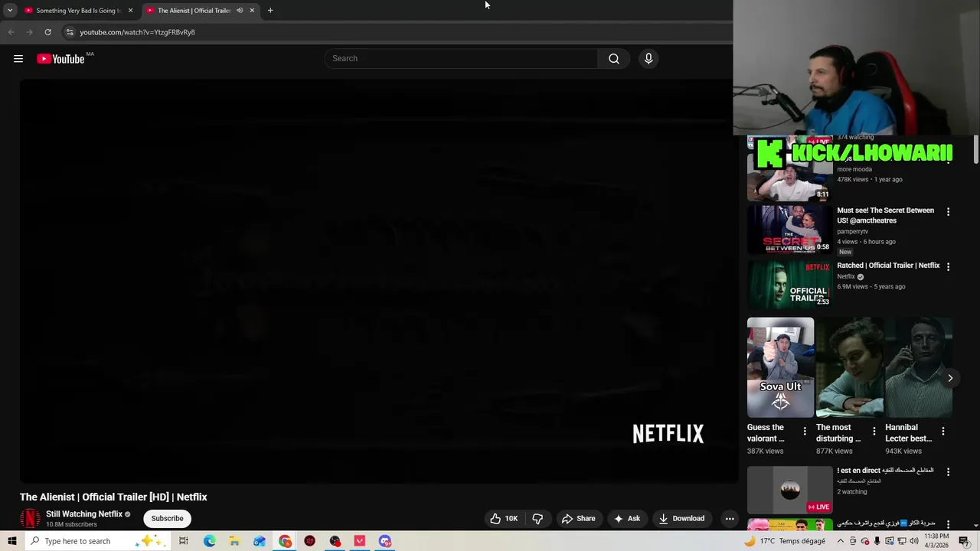
Task: Open the Ask AI button
Action: tap(627, 518)
